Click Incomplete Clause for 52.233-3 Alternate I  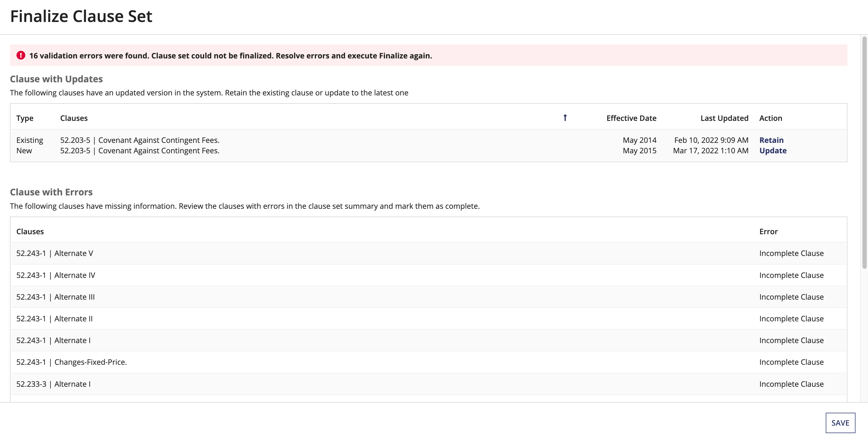[x=791, y=384]
